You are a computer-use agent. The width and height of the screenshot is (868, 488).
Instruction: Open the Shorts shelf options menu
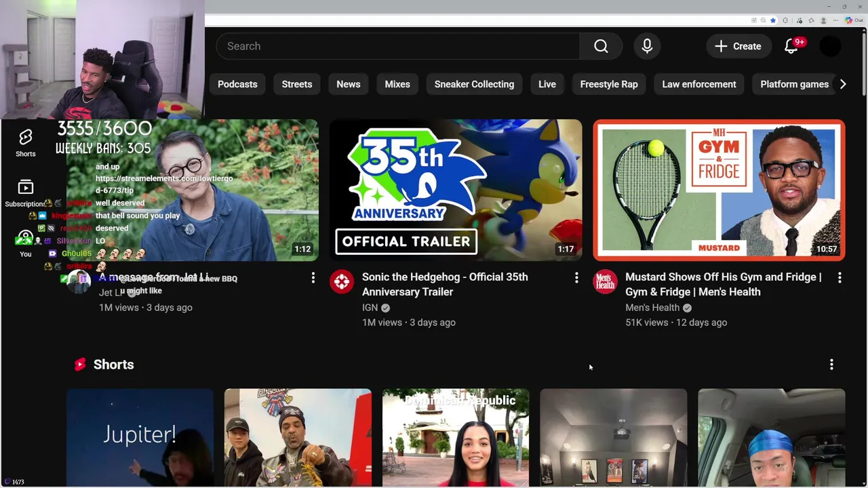[831, 365]
